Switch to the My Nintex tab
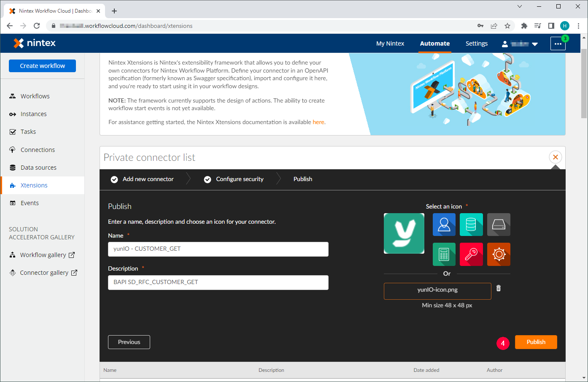The image size is (588, 382). pyautogui.click(x=390, y=43)
